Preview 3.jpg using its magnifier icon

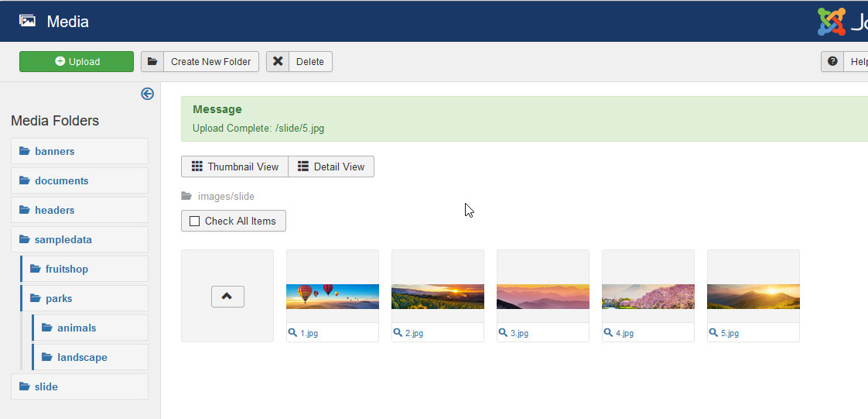point(503,333)
